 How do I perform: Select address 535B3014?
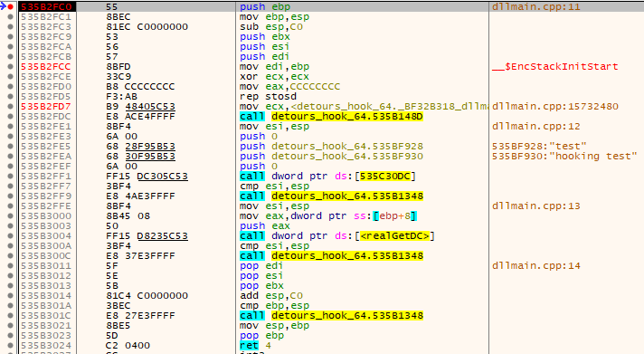coord(46,296)
